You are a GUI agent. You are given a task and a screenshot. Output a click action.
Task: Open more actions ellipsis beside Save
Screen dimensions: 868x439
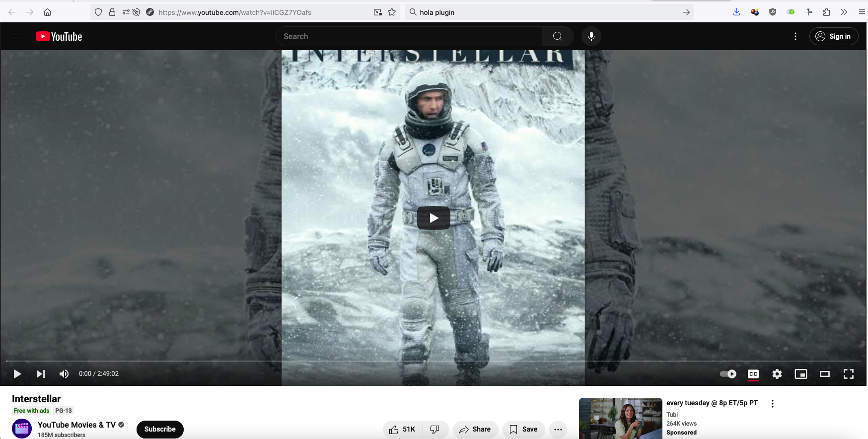(558, 430)
